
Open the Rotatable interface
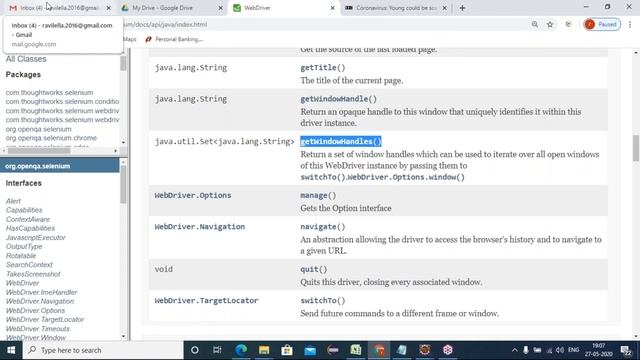(x=21, y=256)
